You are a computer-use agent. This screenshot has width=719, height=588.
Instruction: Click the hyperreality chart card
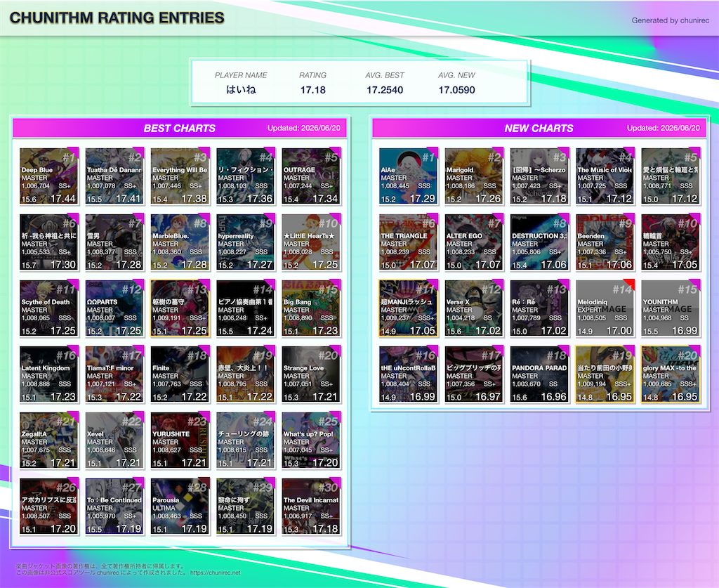246,242
